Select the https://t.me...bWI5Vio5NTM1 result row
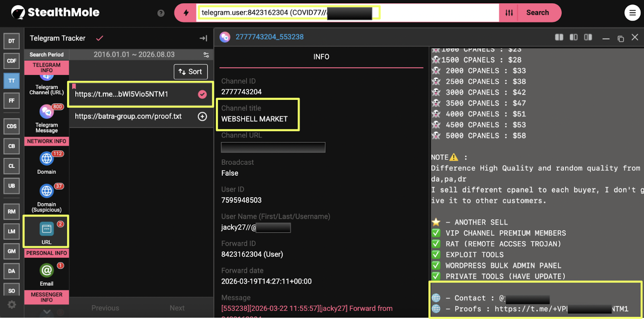The width and height of the screenshot is (644, 320). coord(140,94)
